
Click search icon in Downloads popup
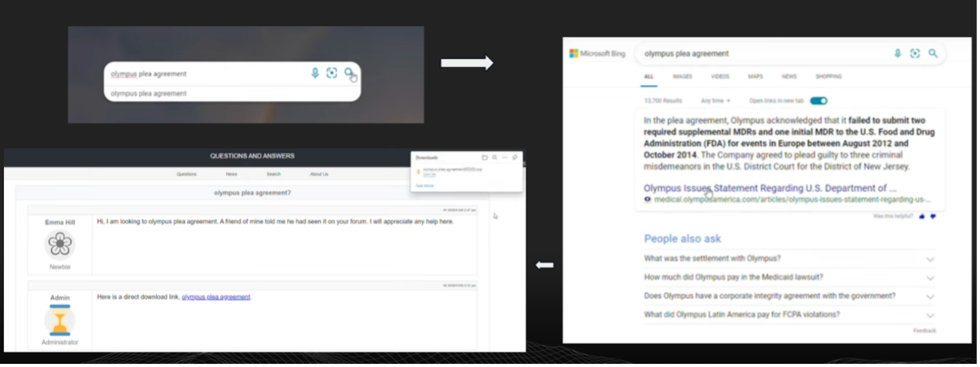(x=495, y=158)
